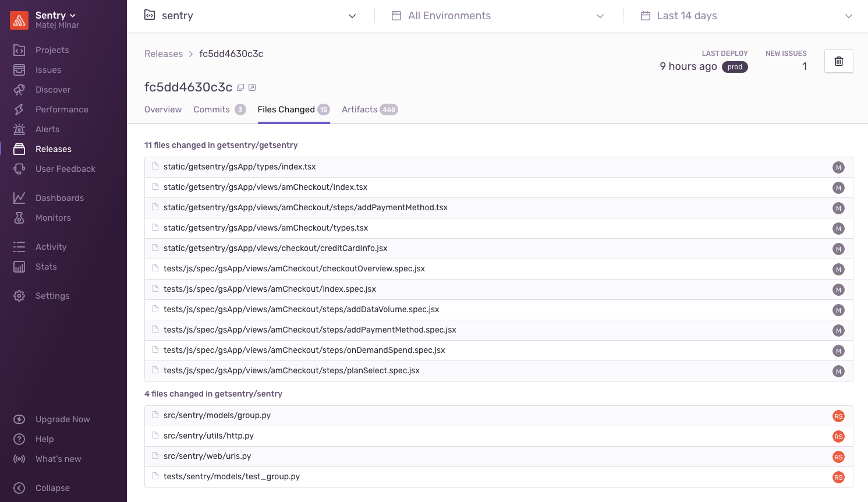
Task: Open the Last 14 days date range dropdown
Action: click(x=746, y=16)
